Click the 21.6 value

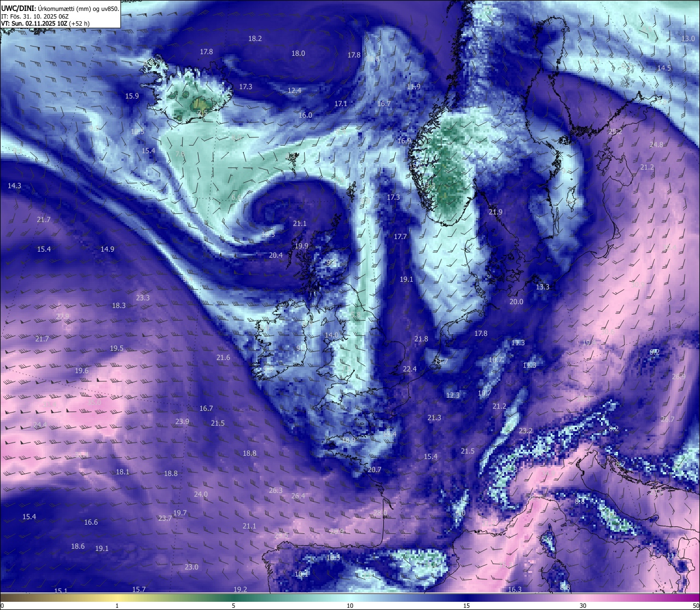coord(223,357)
